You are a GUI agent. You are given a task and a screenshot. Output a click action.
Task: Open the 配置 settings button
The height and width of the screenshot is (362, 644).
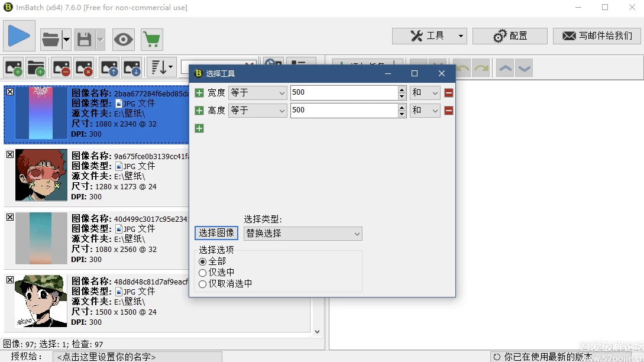[x=510, y=36]
